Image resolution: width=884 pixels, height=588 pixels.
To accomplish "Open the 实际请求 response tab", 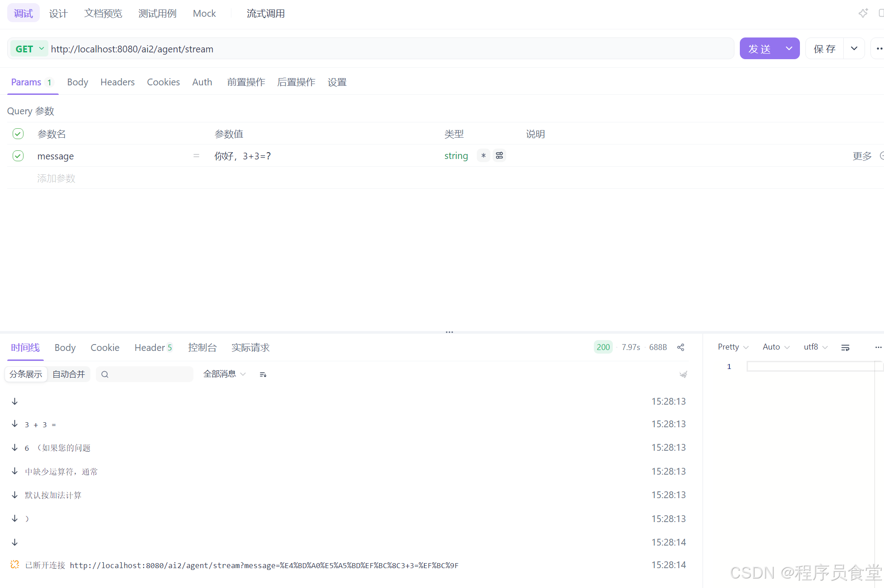I will click(x=250, y=347).
